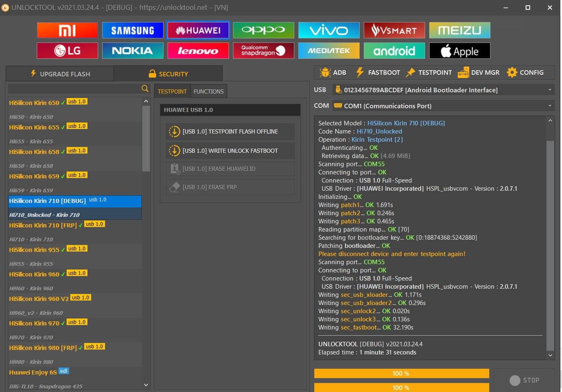
Task: Switch to the SECURITY tab
Action: [168, 73]
